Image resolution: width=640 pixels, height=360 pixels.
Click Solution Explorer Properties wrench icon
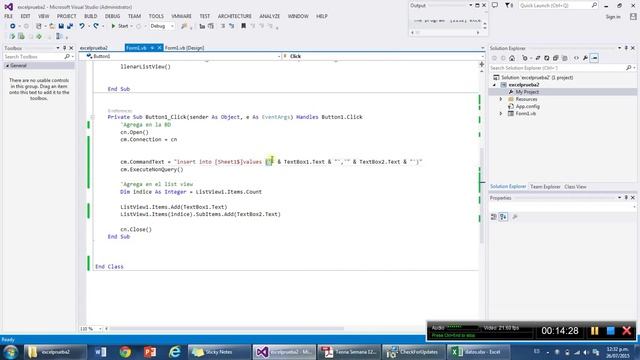(x=585, y=58)
